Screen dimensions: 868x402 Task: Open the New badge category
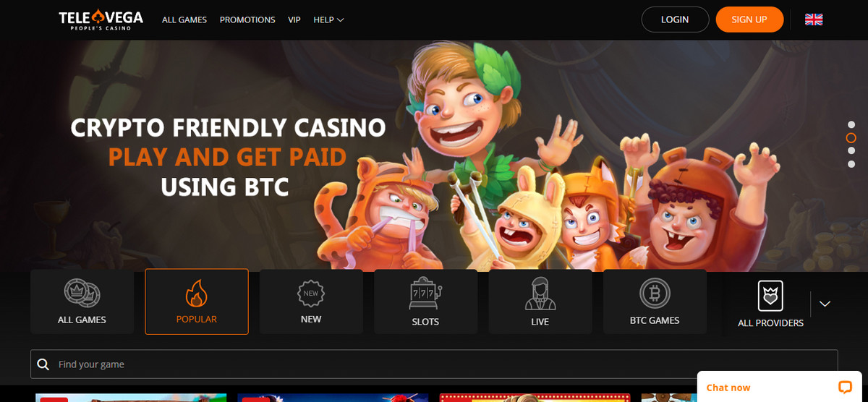(311, 294)
